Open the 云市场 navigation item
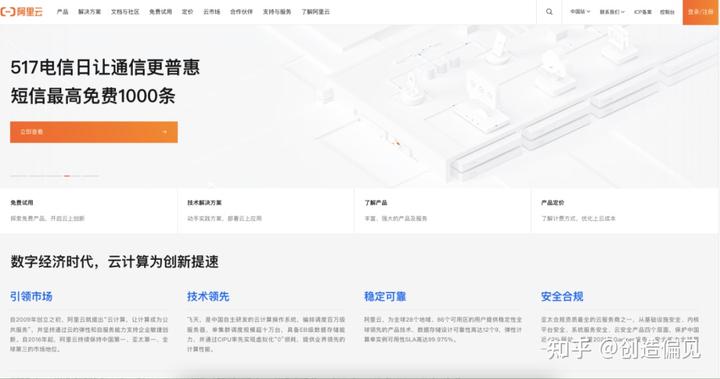Screen dimensions: 720x379 coord(212,12)
